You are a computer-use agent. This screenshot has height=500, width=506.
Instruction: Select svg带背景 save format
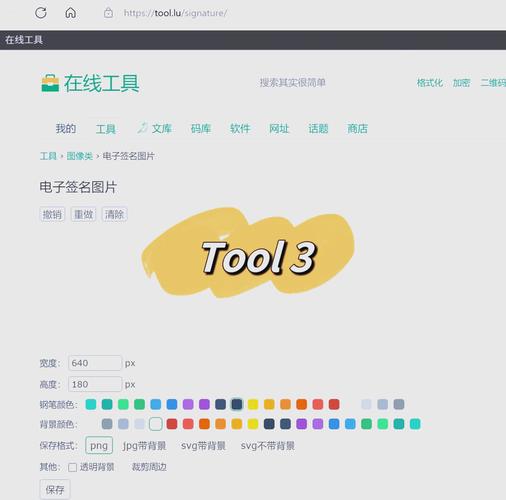[x=203, y=446]
